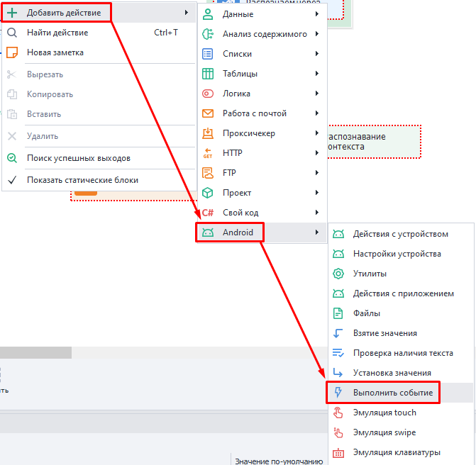This screenshot has width=476, height=465.
Task: Click the C# icon for Свой код
Action: coord(208,213)
